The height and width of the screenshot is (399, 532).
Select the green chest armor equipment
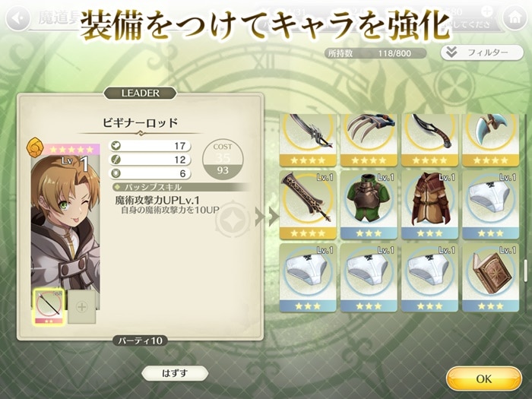(x=369, y=204)
